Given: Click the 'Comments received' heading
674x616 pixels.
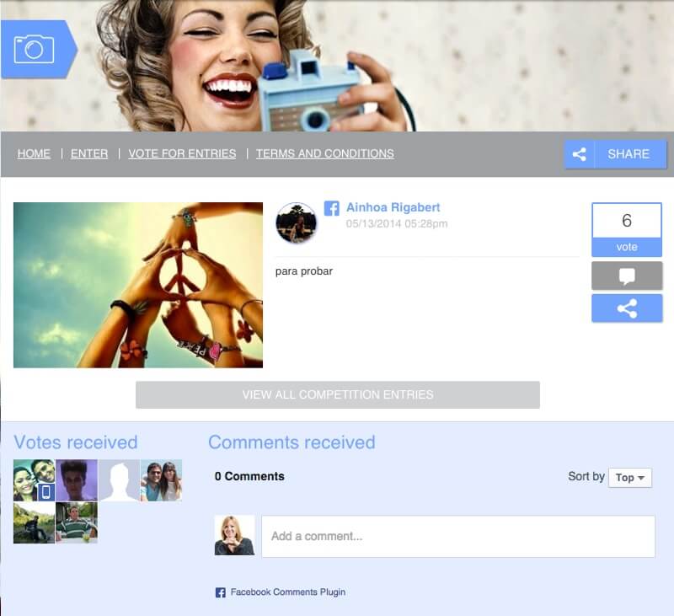Looking at the screenshot, I should [x=292, y=442].
